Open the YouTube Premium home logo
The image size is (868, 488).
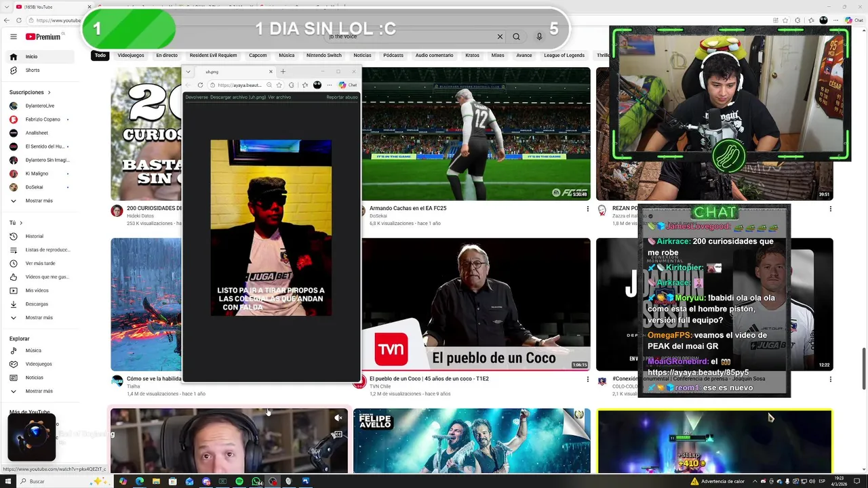43,37
